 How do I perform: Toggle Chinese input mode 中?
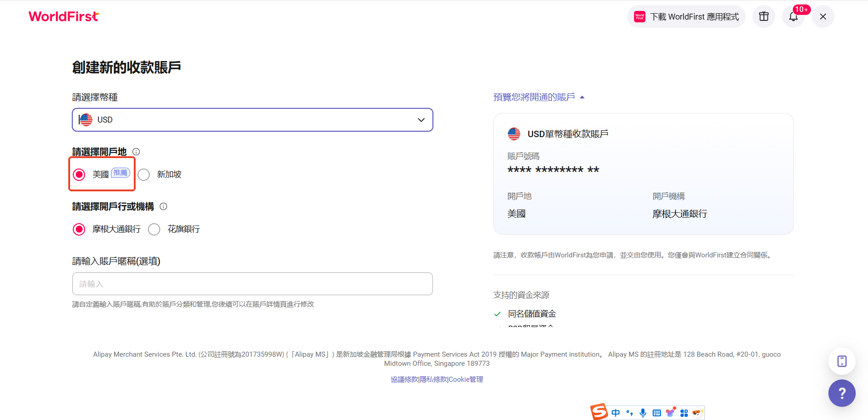point(616,413)
